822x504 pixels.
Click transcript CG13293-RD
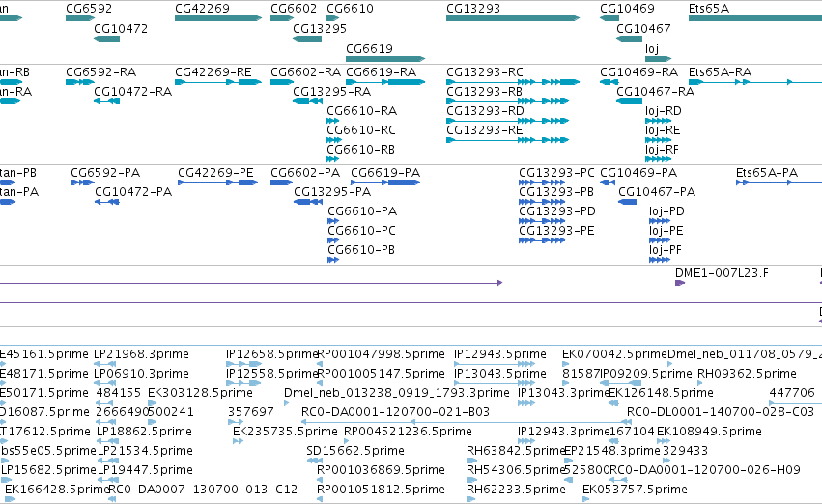pos(485,111)
